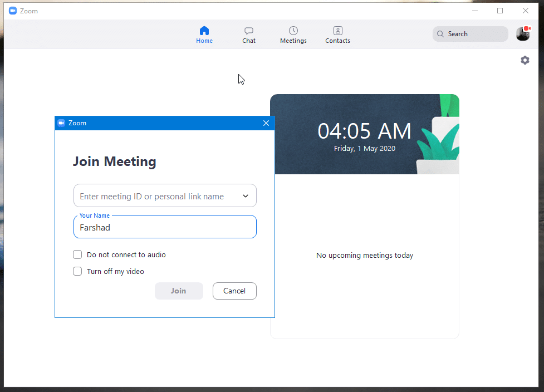The height and width of the screenshot is (392, 544).
Task: Open Settings via the gear icon
Action: coord(525,60)
